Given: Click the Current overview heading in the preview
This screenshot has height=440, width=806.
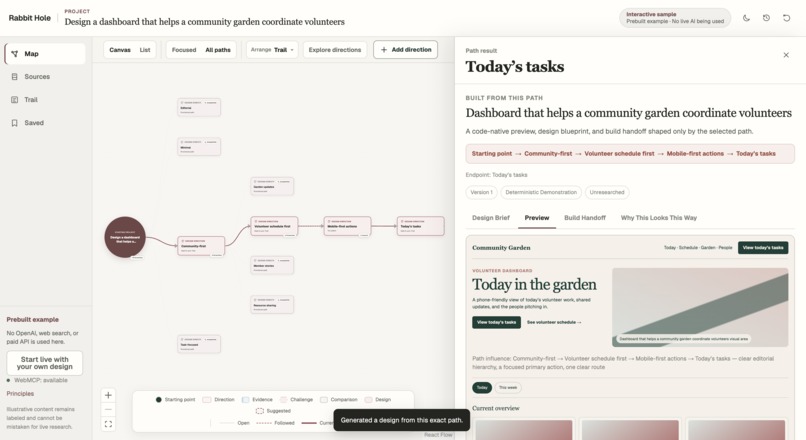Looking at the screenshot, I should coord(496,408).
